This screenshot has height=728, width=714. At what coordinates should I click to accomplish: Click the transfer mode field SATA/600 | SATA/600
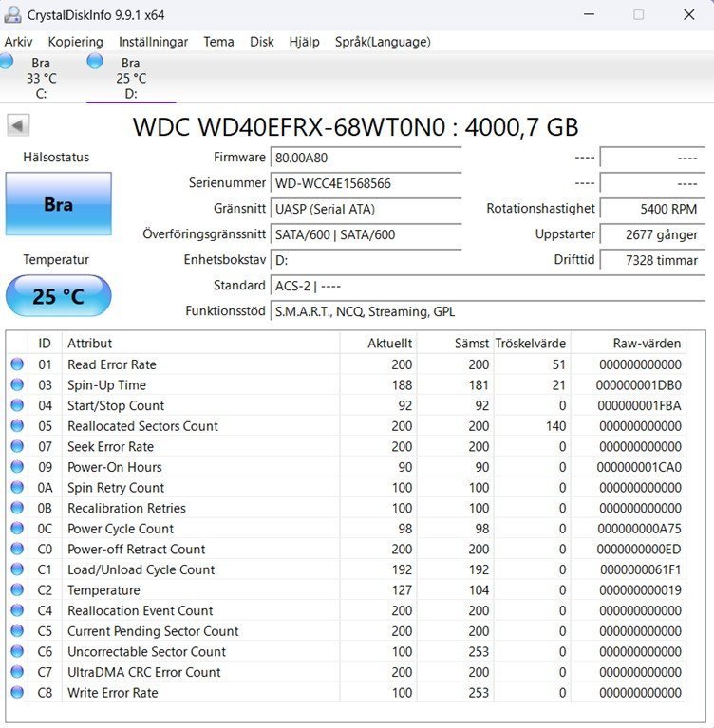pos(366,234)
